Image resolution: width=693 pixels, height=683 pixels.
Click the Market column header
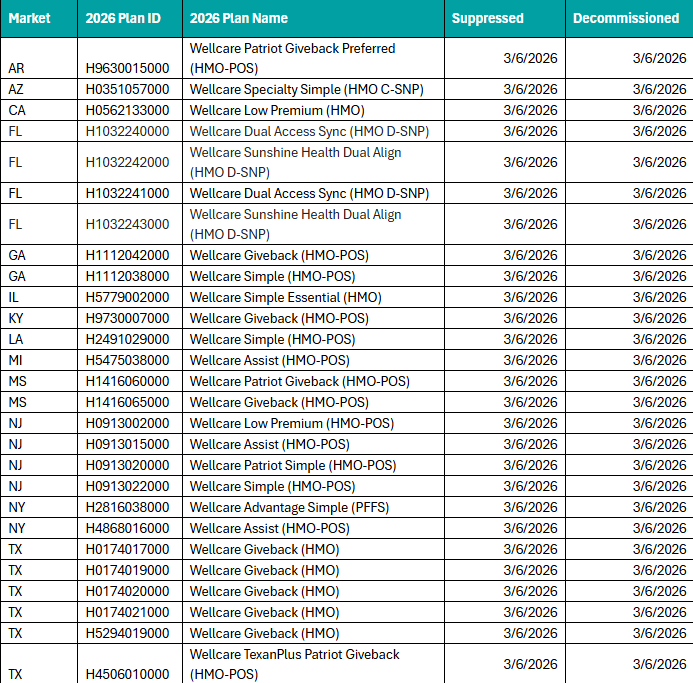[29, 18]
